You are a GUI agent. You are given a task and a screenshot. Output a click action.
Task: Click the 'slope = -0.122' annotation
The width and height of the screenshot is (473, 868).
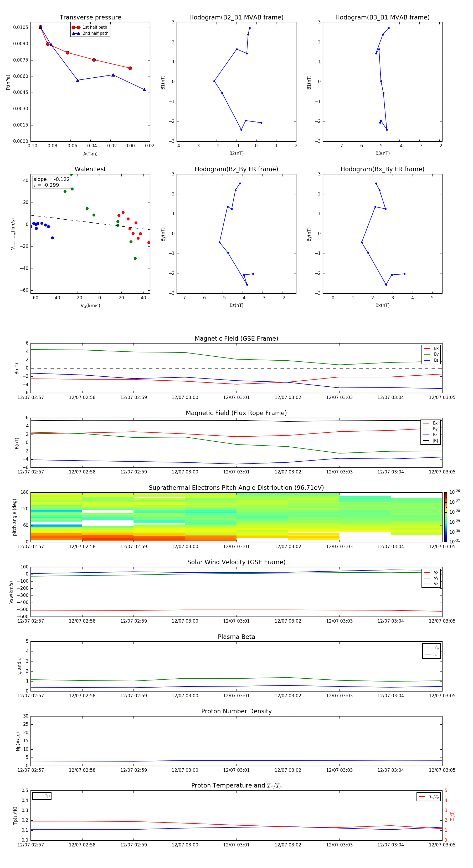pos(52,179)
